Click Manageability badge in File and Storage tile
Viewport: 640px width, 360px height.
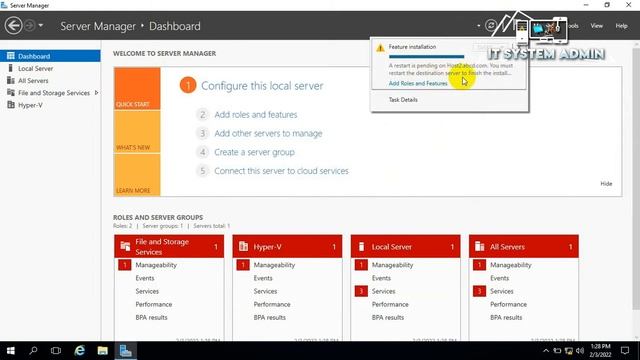(124, 265)
